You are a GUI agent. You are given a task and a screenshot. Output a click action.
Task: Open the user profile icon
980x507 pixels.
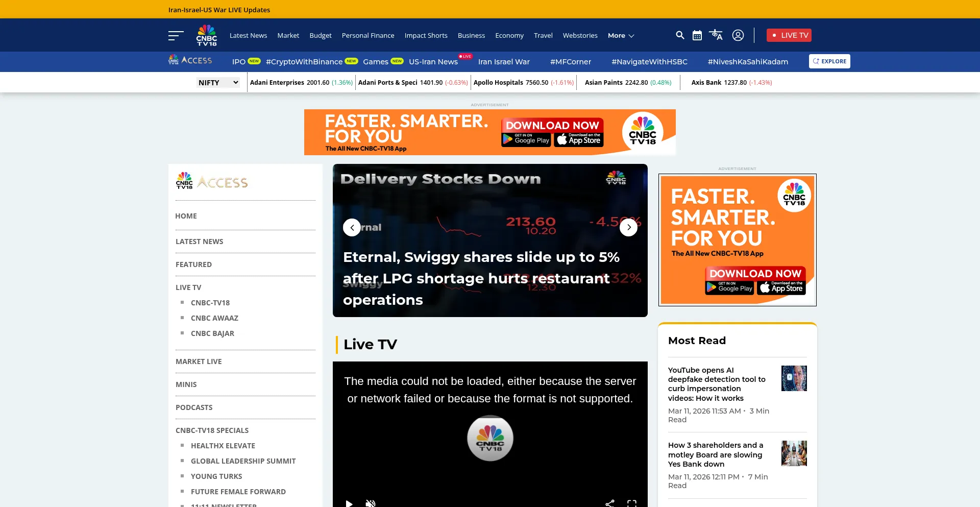(738, 35)
